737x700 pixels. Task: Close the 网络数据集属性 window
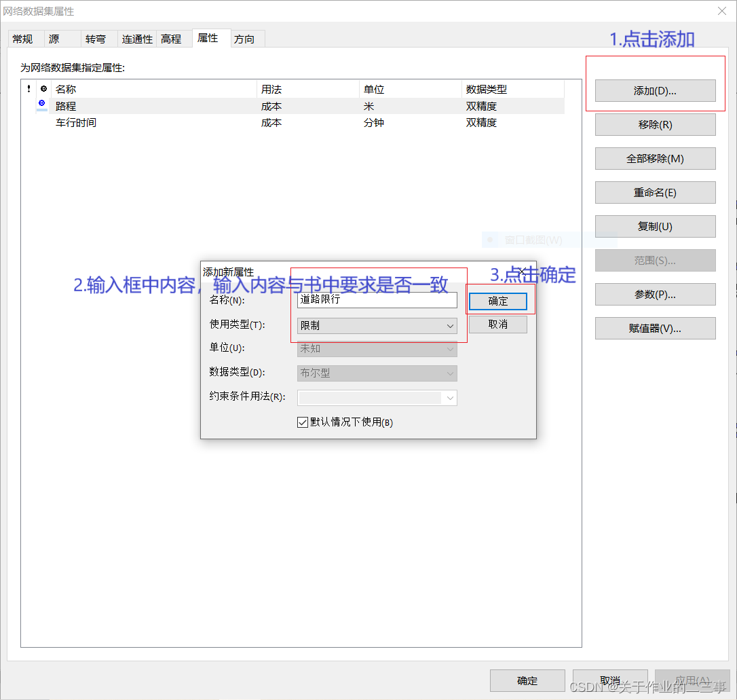coord(722,11)
